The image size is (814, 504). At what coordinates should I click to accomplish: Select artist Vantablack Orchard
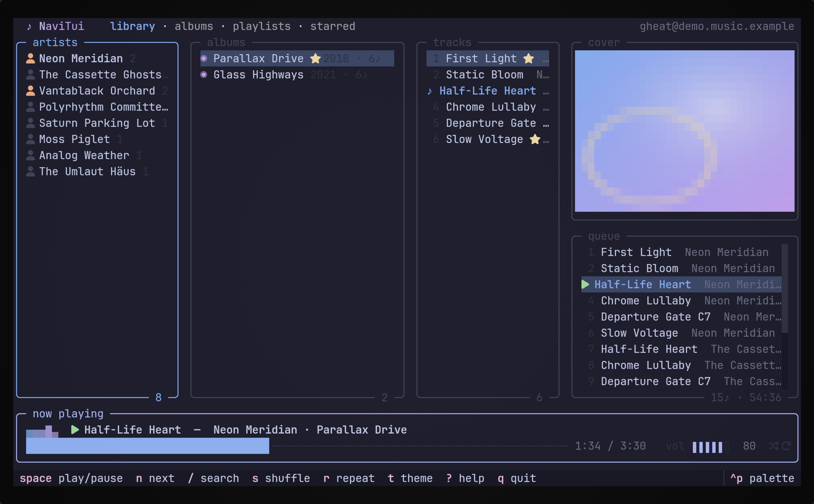tap(97, 91)
